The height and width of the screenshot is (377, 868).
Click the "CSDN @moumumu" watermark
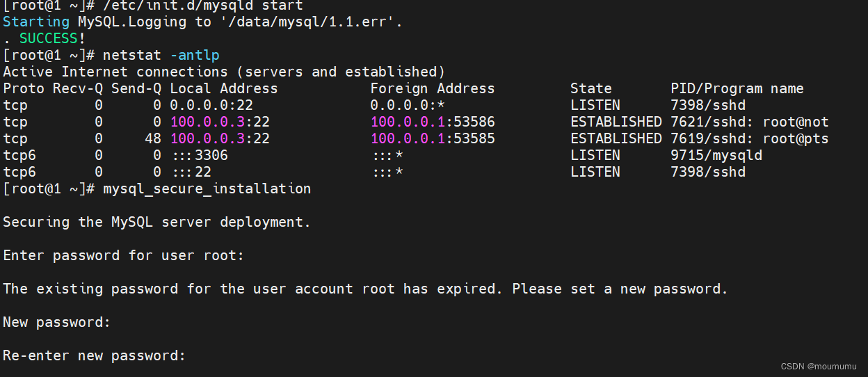tap(821, 367)
